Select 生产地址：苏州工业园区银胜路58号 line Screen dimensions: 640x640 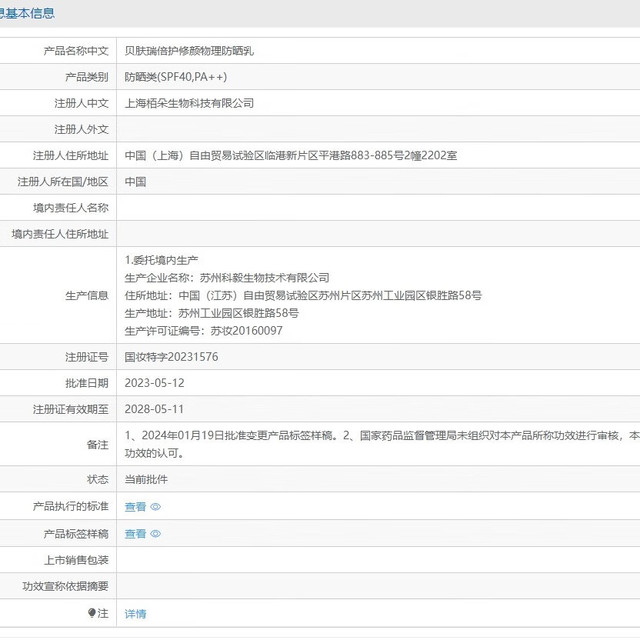[x=211, y=313]
